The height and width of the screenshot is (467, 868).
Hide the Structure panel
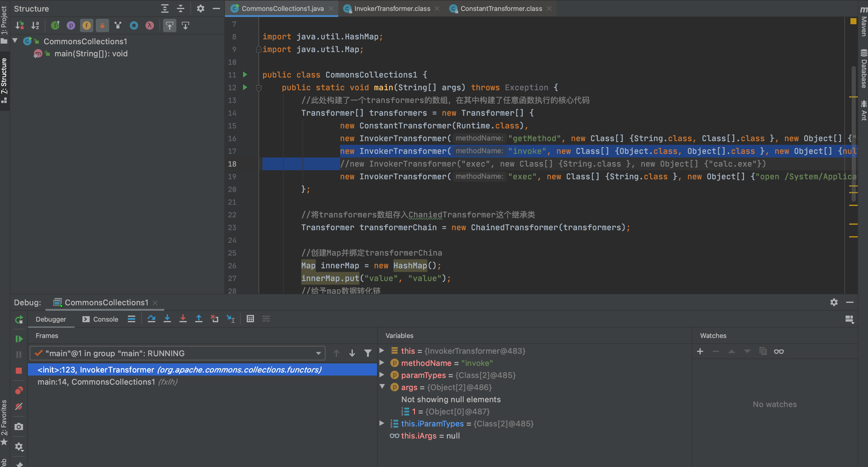pos(216,8)
